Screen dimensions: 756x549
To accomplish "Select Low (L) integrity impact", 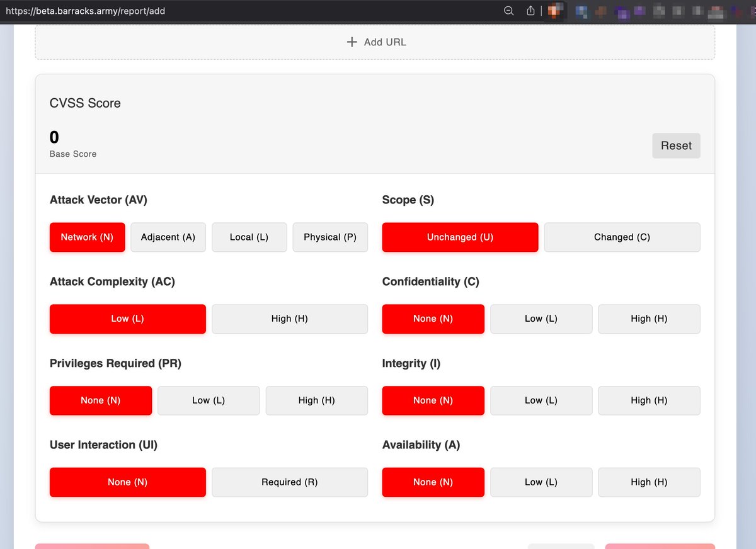I will pyautogui.click(x=541, y=400).
